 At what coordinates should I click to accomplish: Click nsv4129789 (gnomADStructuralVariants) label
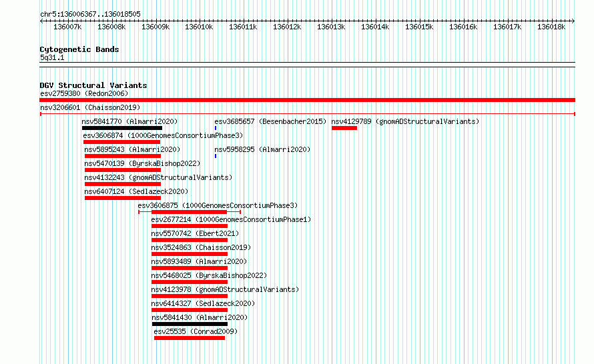tap(405, 121)
